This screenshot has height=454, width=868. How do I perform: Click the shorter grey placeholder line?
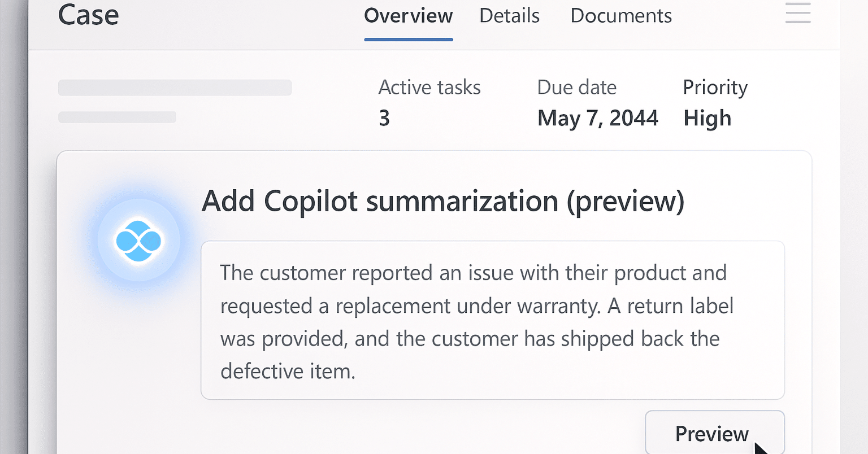[116, 117]
